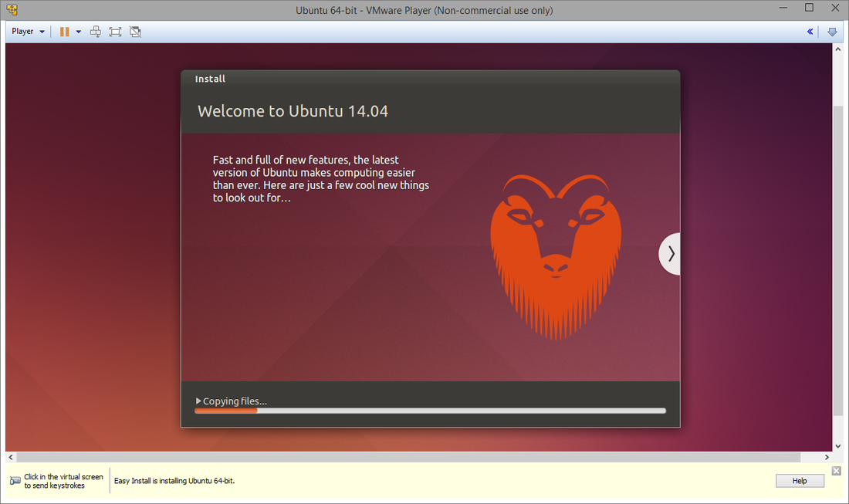Click the horizontal scrollbar right arrow
Image resolution: width=849 pixels, height=504 pixels.
(x=827, y=458)
